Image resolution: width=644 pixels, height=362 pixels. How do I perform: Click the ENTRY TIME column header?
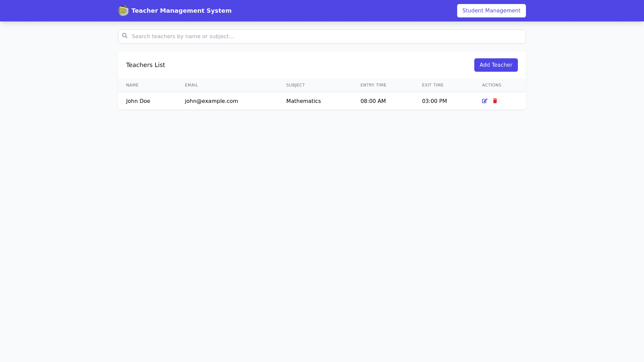373,85
